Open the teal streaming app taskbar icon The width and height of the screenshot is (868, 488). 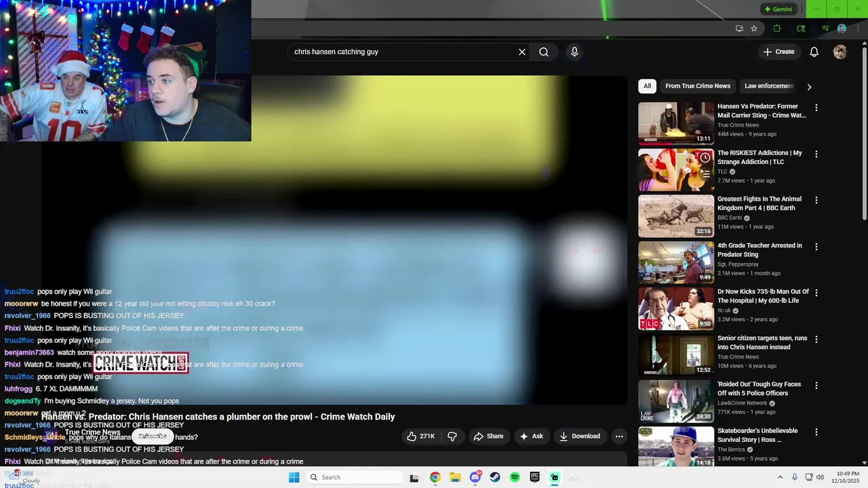point(555,477)
